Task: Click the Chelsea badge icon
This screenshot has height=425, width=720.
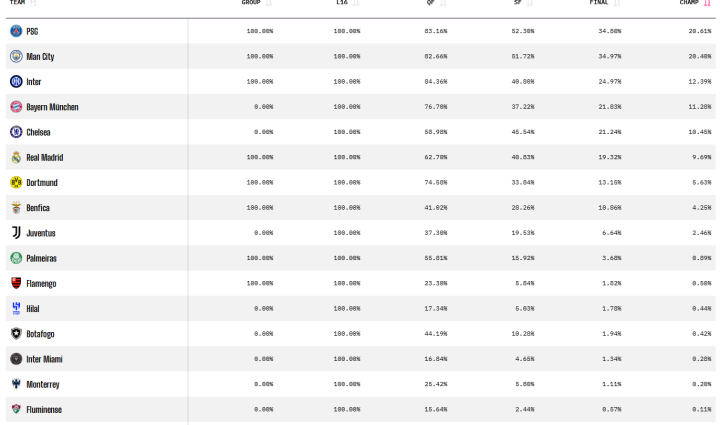Action: 16,132
